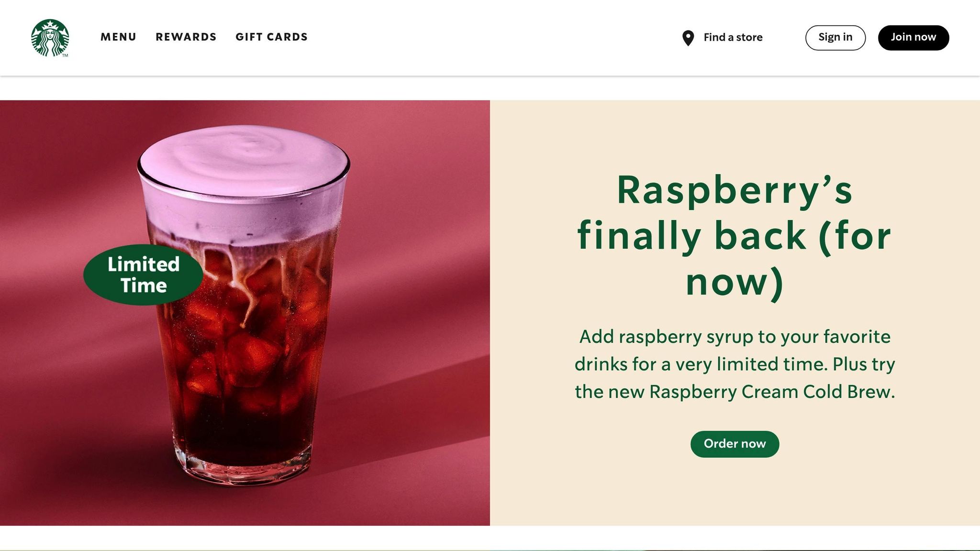This screenshot has height=551, width=980.
Task: Open the GIFT CARDS section
Action: pos(271,37)
